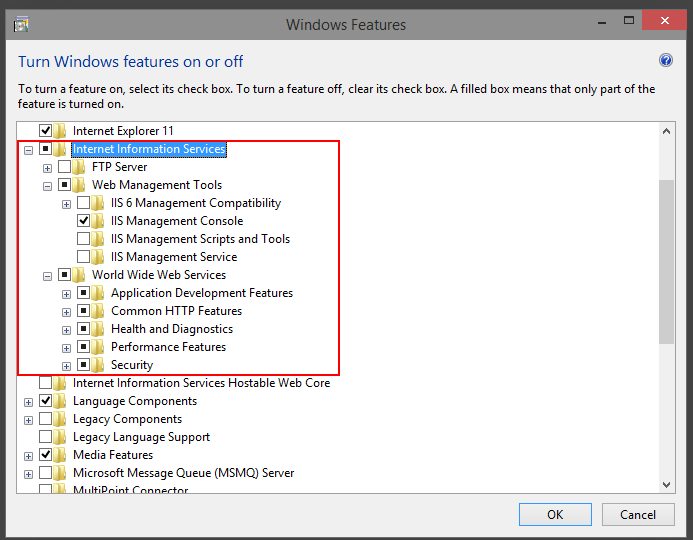This screenshot has height=540, width=693.
Task: Click the Health and Diagnostics folder icon
Action: [x=98, y=329]
